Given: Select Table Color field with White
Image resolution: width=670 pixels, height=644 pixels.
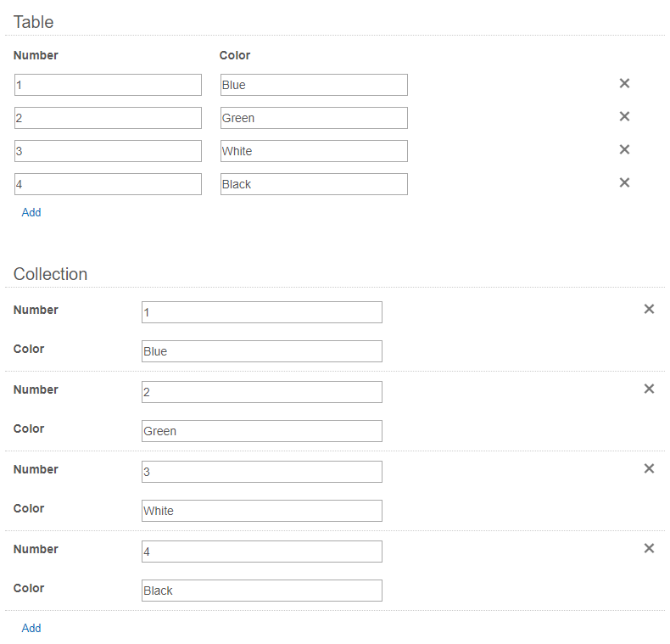Looking at the screenshot, I should (314, 151).
